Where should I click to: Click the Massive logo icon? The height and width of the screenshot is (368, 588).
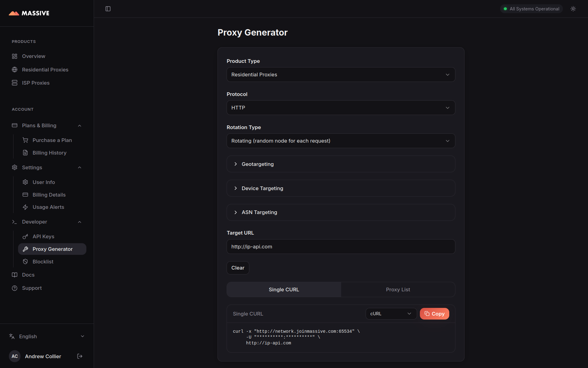click(14, 13)
